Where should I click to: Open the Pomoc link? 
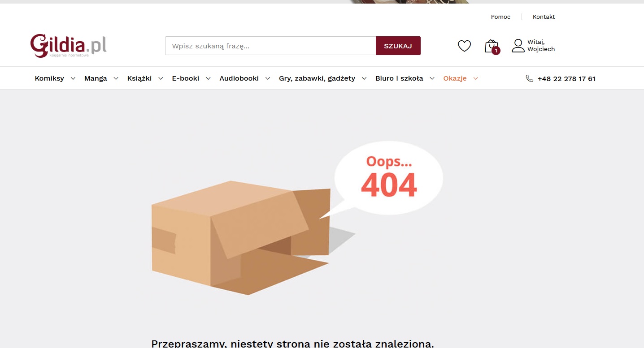point(500,17)
